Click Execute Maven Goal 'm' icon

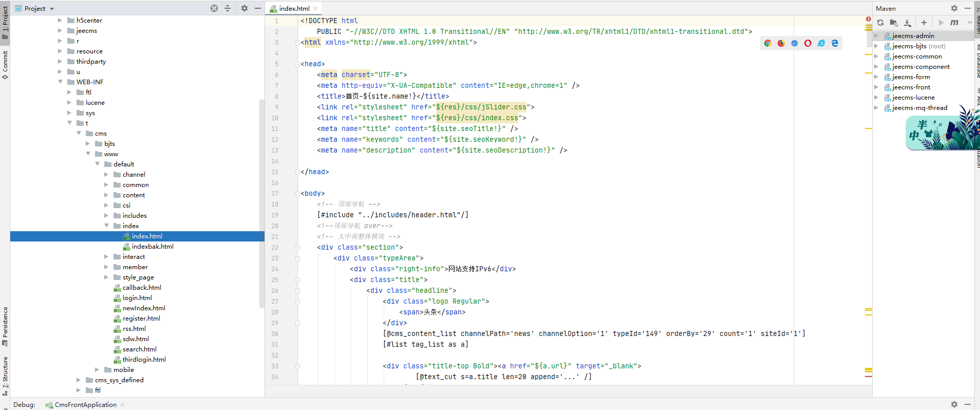click(x=954, y=23)
